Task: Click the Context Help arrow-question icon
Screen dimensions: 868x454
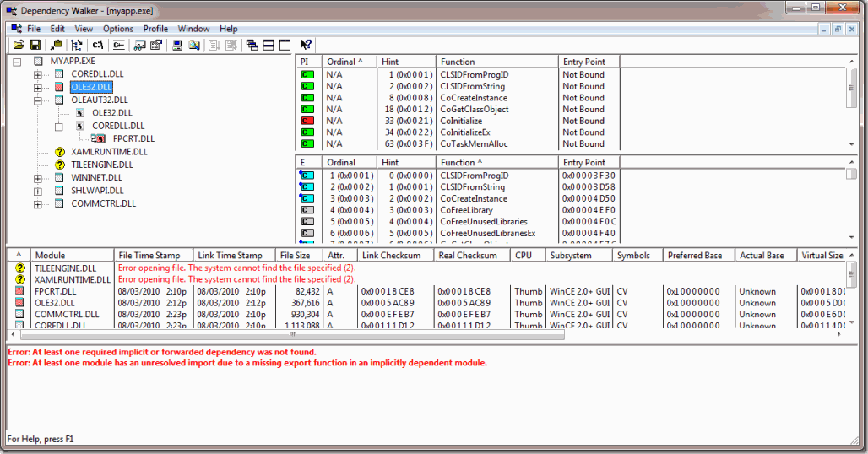Action: point(307,46)
